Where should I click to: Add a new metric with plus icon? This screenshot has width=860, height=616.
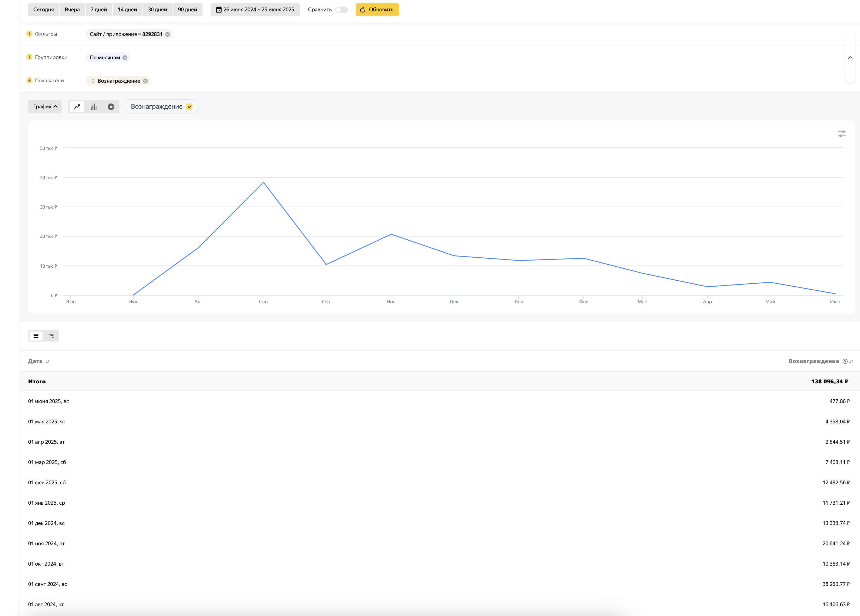tap(30, 80)
